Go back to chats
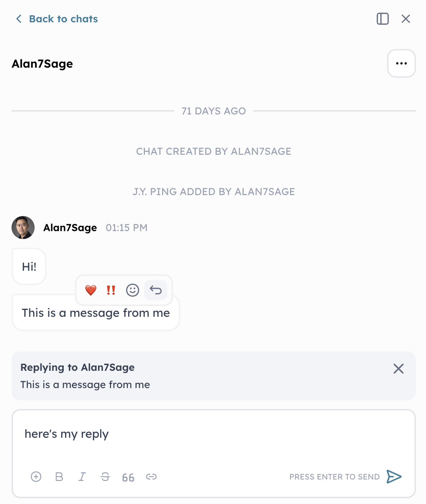This screenshot has height=504, width=426. pyautogui.click(x=57, y=19)
